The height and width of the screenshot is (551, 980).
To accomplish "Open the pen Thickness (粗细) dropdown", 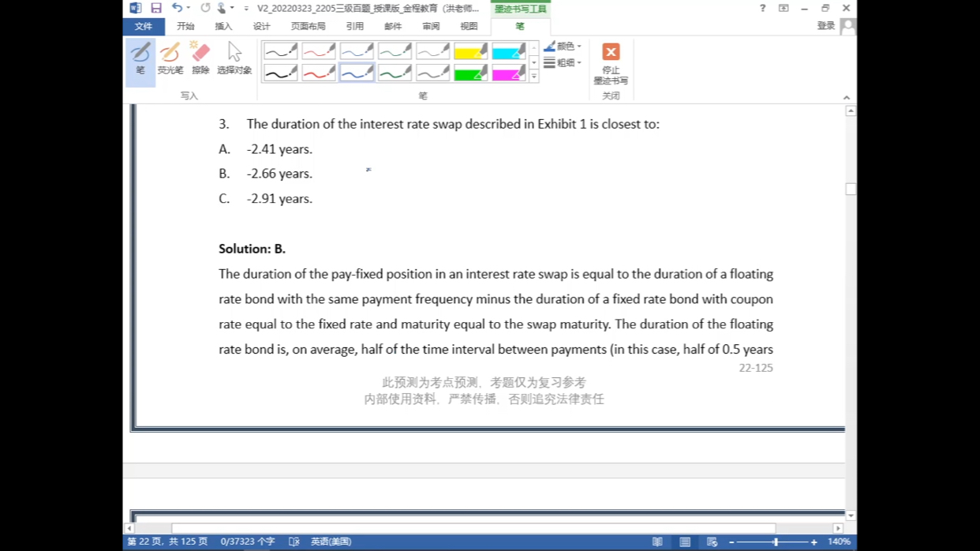I will pos(563,63).
